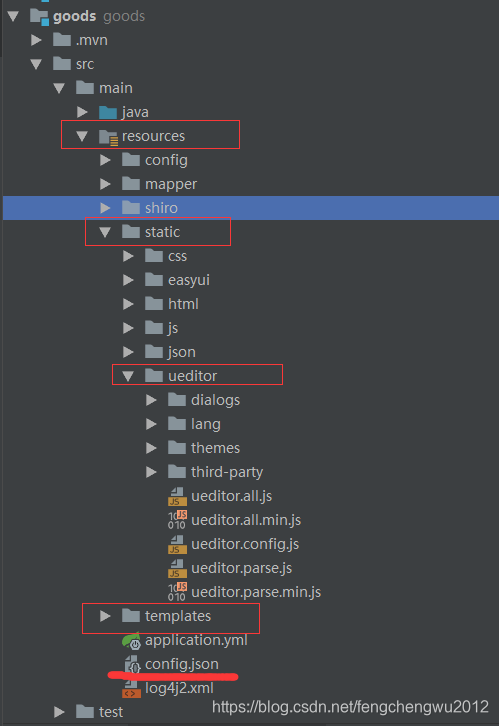Expand the dialogs folder arrow
This screenshot has width=499, height=726.
coord(151,400)
